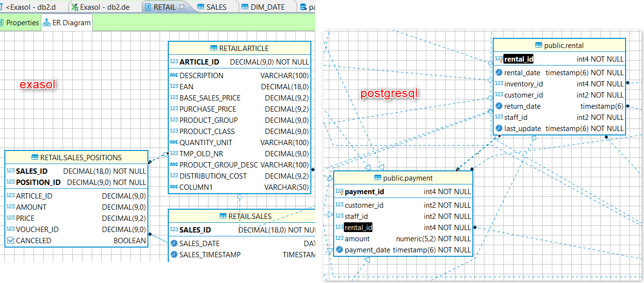Switch to the SALES tab

click(215, 6)
